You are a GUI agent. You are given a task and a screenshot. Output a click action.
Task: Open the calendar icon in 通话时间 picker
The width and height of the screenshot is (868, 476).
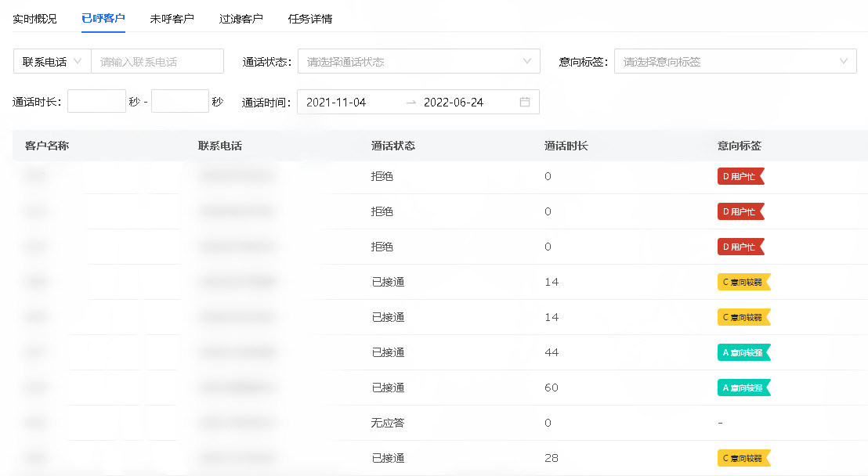point(526,102)
